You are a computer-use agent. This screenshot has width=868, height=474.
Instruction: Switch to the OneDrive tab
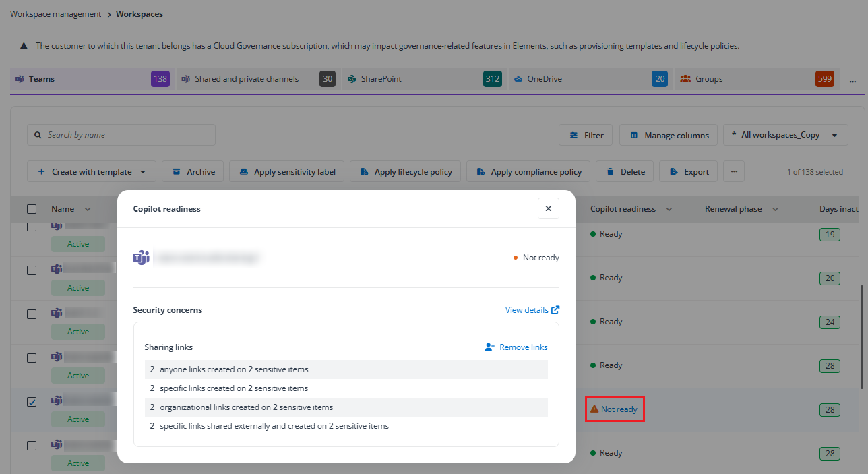point(545,79)
